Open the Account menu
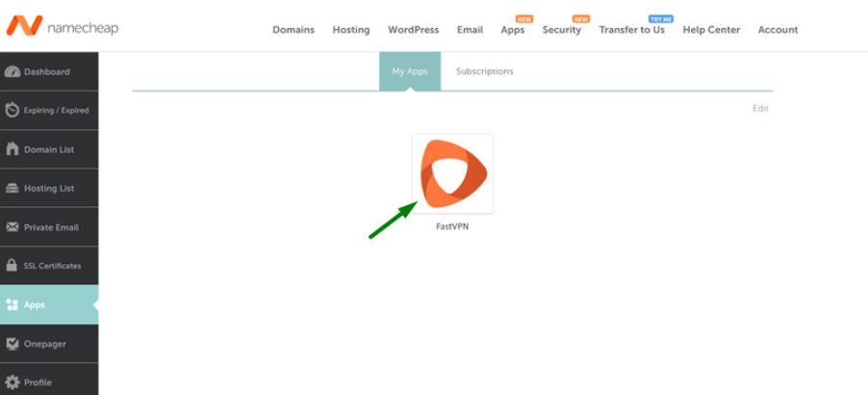This screenshot has width=868, height=395. click(x=778, y=30)
